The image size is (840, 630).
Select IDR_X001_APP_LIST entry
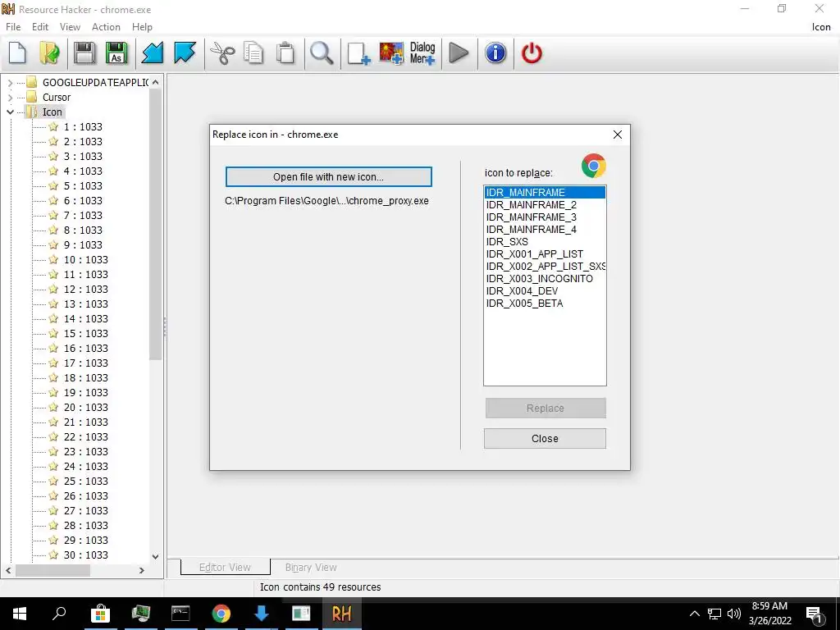coord(545,254)
